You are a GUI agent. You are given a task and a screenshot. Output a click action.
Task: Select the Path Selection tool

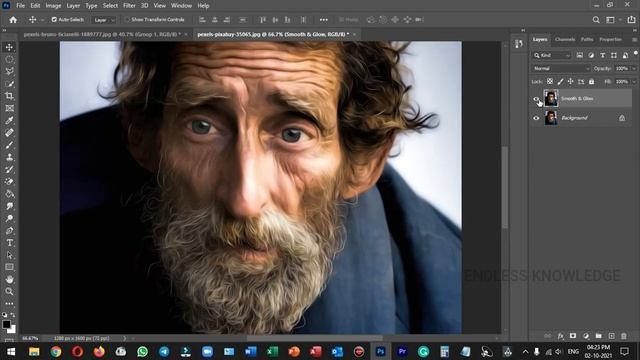[x=9, y=255]
